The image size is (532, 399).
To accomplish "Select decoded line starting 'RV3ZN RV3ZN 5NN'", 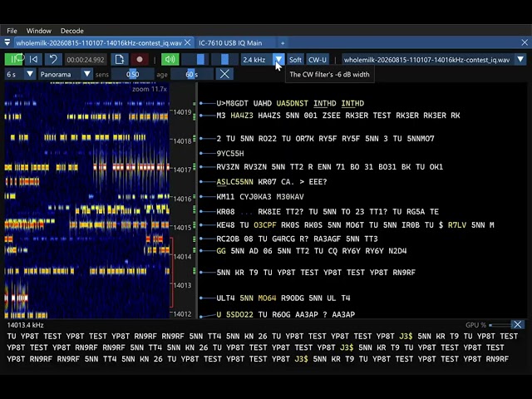I will 330,166.
